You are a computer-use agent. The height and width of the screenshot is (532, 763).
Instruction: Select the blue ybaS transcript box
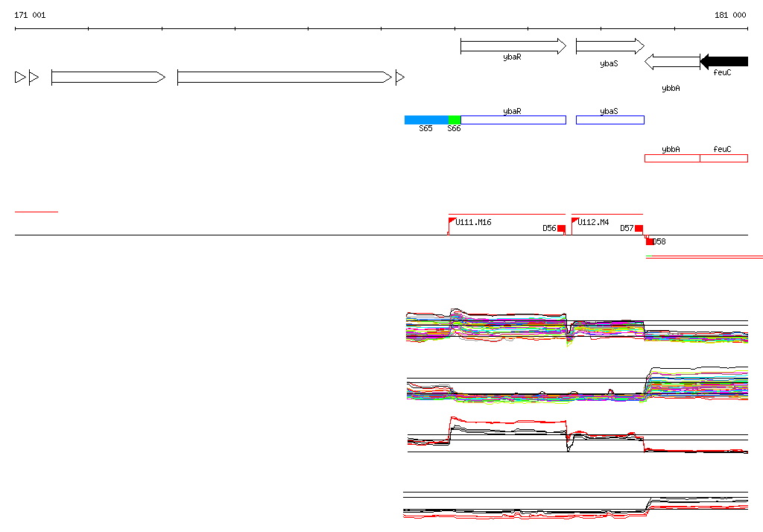pyautogui.click(x=610, y=120)
